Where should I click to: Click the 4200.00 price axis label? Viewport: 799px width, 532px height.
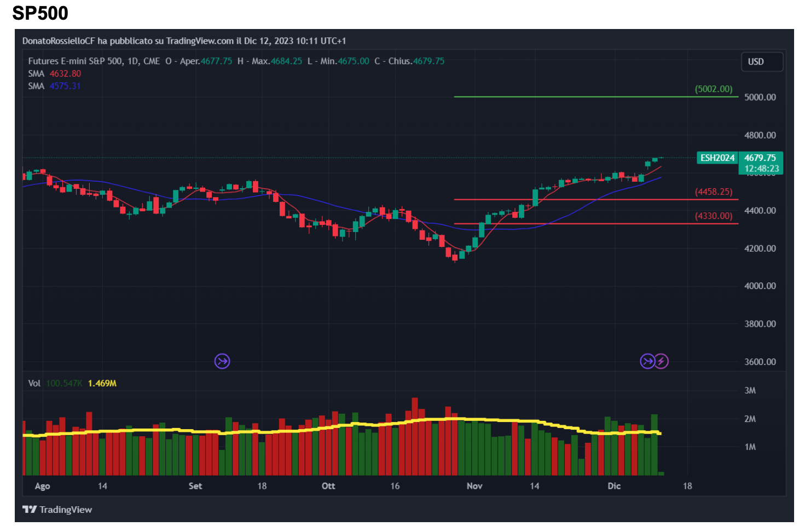pos(760,248)
